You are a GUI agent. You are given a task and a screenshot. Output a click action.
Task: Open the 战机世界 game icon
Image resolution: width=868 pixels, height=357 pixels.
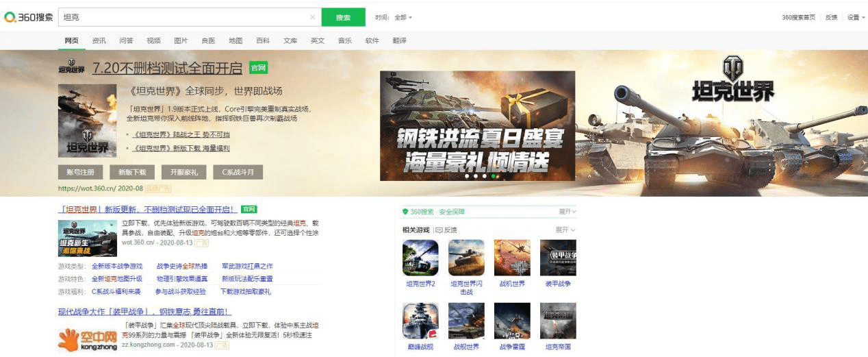tap(512, 258)
